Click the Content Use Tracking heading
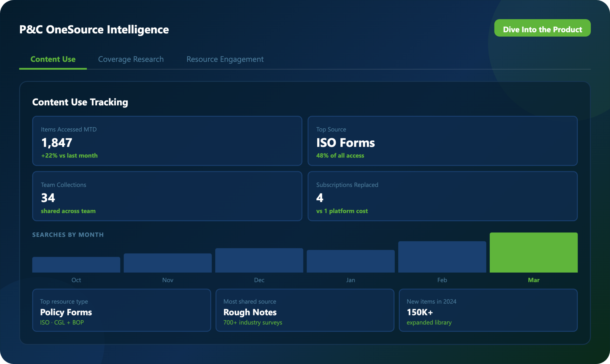Screen dimensions: 610x364 pyautogui.click(x=80, y=102)
